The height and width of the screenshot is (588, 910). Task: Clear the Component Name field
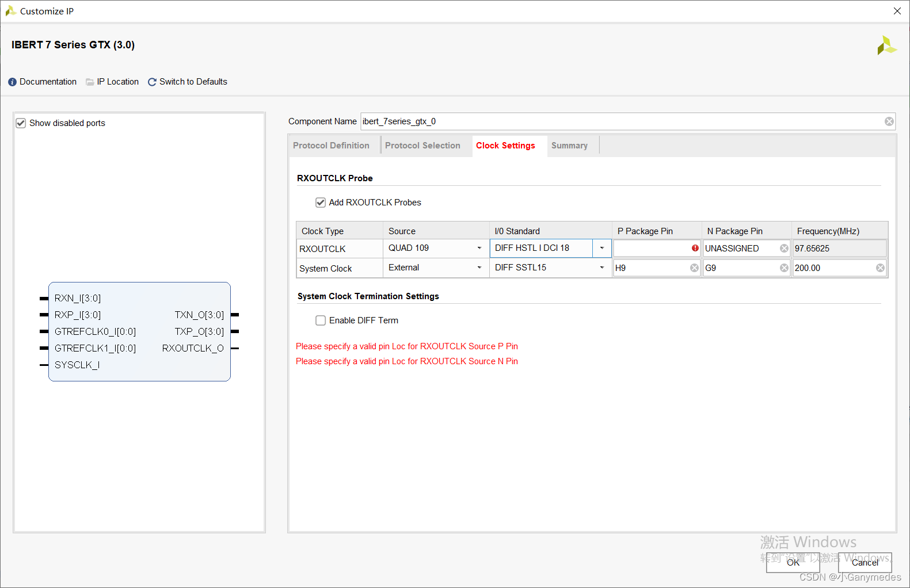[889, 121]
